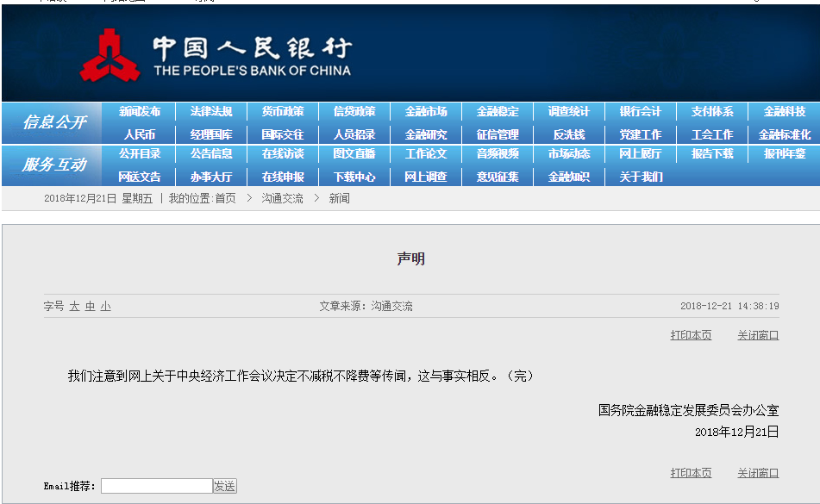Click the bottom 打印本页 link
This screenshot has width=820, height=504.
[691, 473]
